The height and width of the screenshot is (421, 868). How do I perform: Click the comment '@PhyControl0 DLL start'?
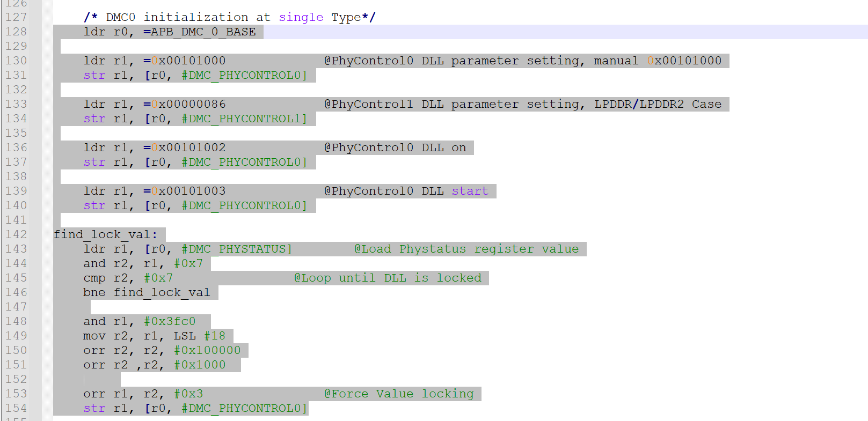click(x=406, y=191)
